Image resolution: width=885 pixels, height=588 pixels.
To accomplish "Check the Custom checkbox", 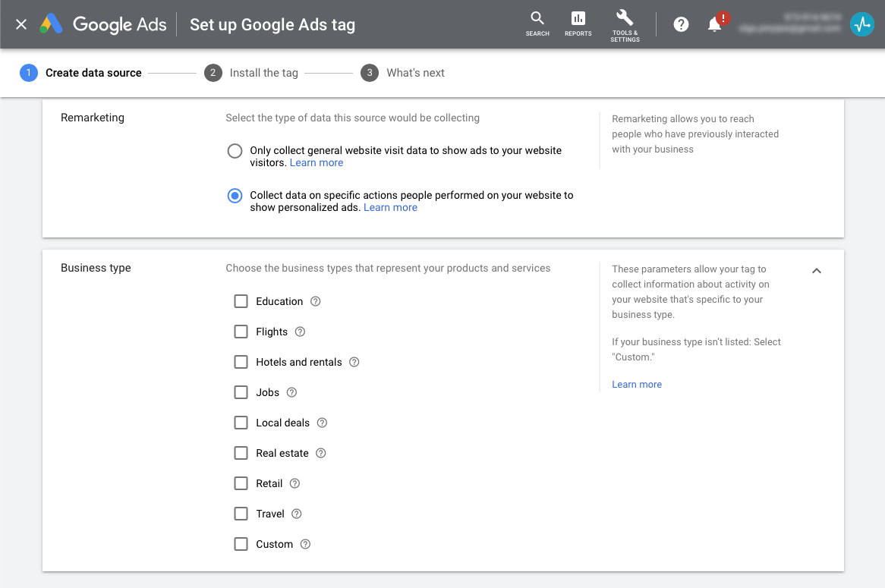I will click(241, 544).
